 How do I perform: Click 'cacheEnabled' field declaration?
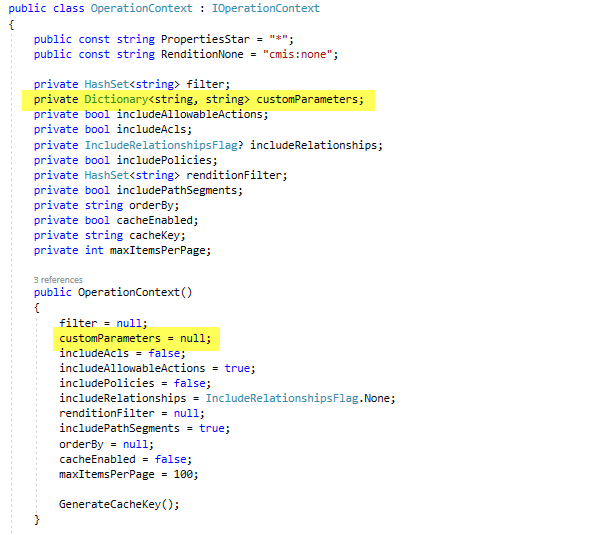click(x=154, y=220)
